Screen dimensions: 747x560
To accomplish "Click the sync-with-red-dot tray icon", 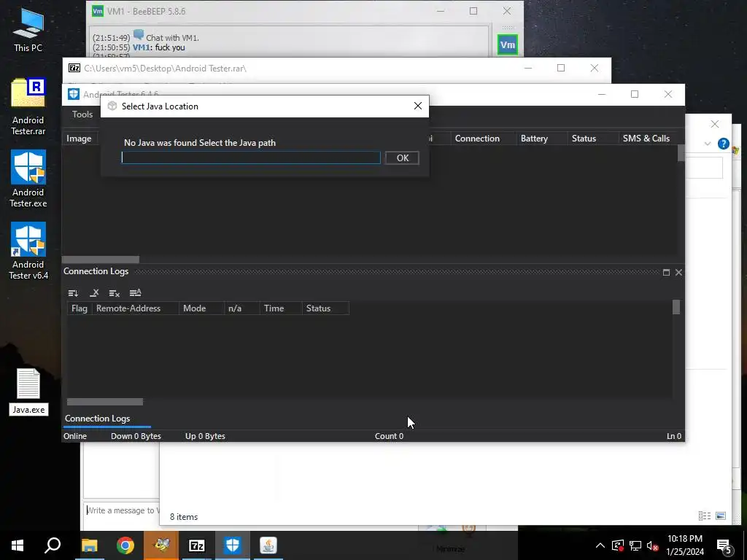I will click(x=618, y=545).
